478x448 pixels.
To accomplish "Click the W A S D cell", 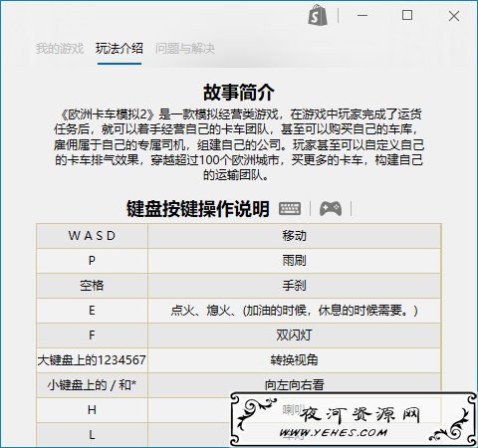I will [x=92, y=236].
